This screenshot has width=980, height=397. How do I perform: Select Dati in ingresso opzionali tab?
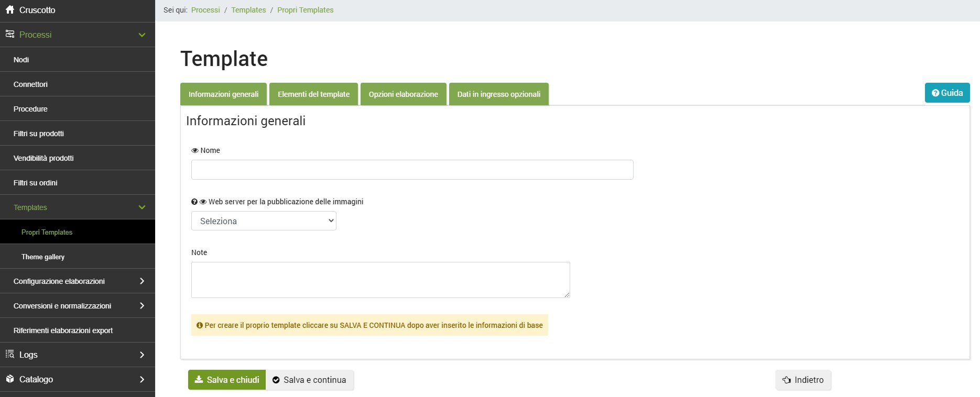click(x=498, y=94)
